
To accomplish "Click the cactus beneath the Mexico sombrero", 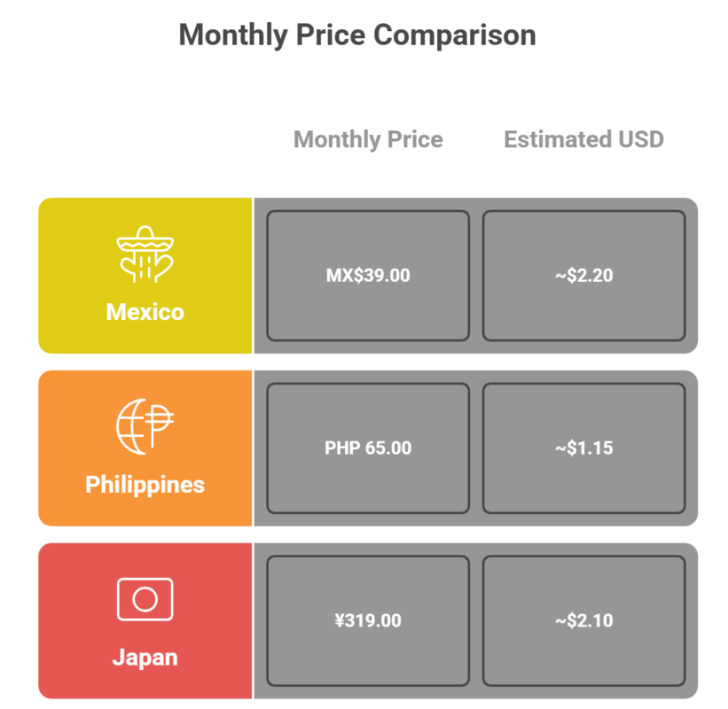I will click(x=145, y=268).
